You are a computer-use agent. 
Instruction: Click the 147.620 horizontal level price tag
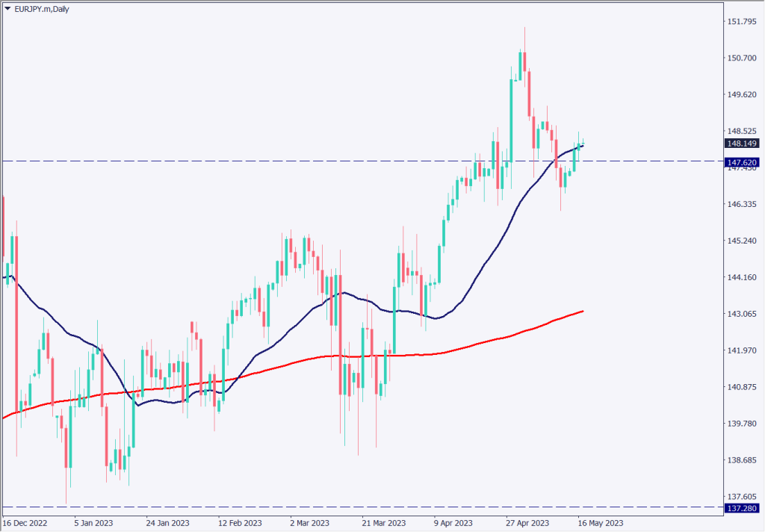point(740,161)
